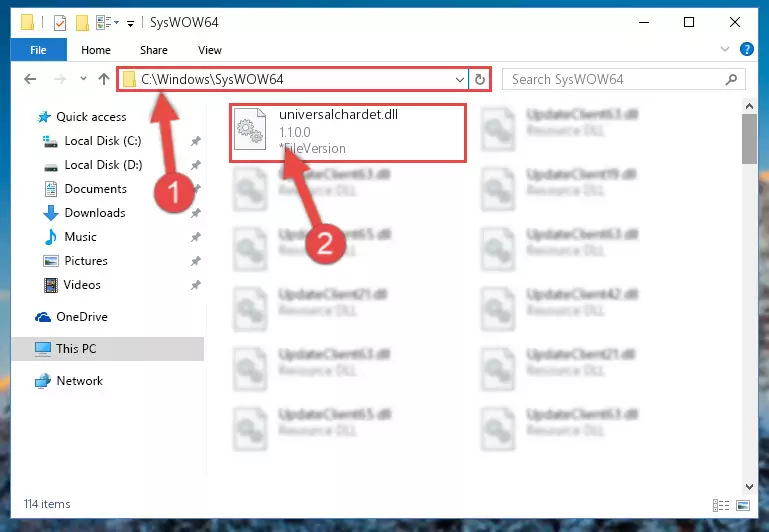Unpin Local Disk (C:) pin icon
Screen dimensions: 769x532
tap(195, 141)
